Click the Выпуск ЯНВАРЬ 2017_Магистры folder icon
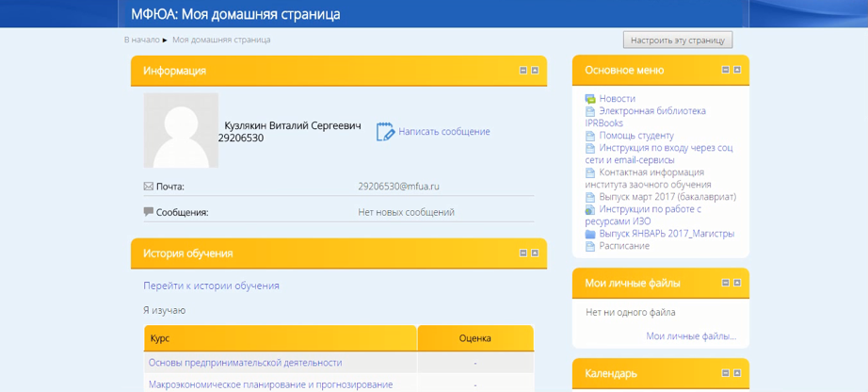The height and width of the screenshot is (392, 868). 590,234
